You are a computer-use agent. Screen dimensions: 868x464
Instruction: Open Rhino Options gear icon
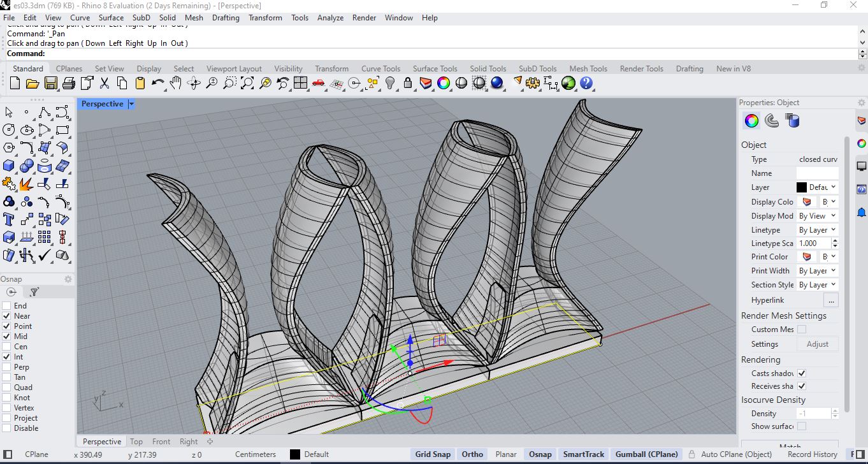[533, 83]
